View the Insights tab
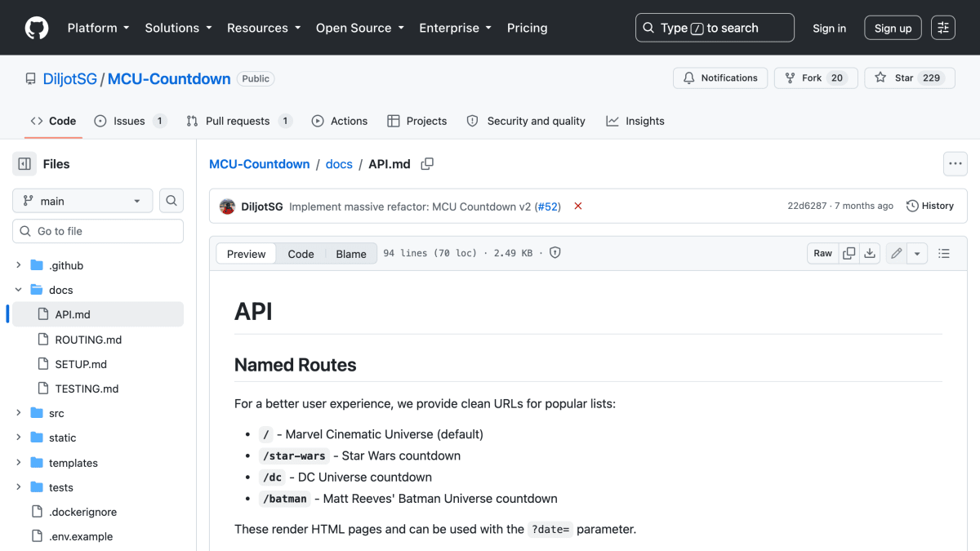 click(635, 121)
